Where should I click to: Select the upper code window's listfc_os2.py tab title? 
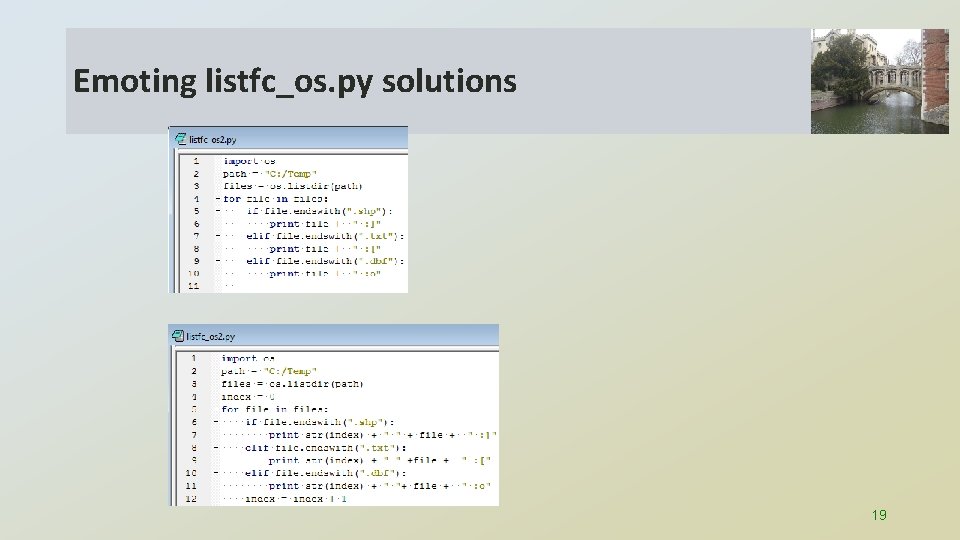212,140
